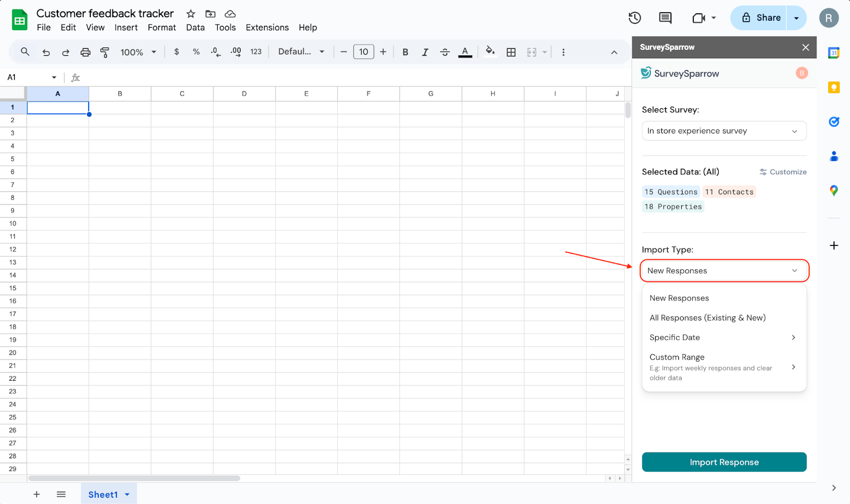850x504 pixels.
Task: Click the paint format roller icon
Action: (x=105, y=52)
